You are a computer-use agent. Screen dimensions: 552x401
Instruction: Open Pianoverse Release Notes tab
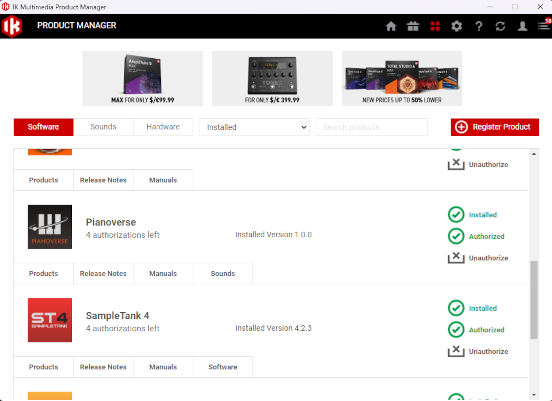click(103, 274)
